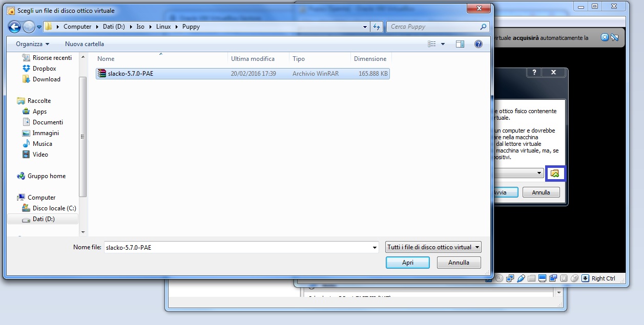Open the view options dropdown arrow
Screen dimensions: 644x325
click(443, 44)
